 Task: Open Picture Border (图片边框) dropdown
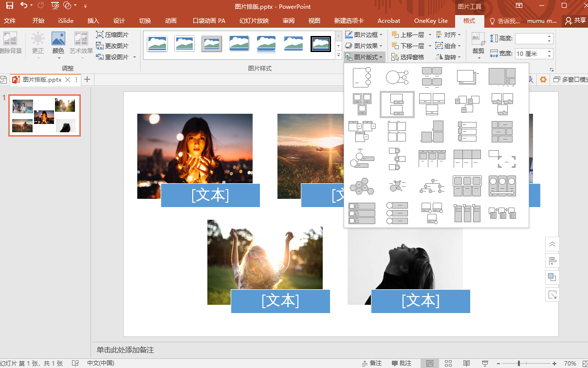364,35
